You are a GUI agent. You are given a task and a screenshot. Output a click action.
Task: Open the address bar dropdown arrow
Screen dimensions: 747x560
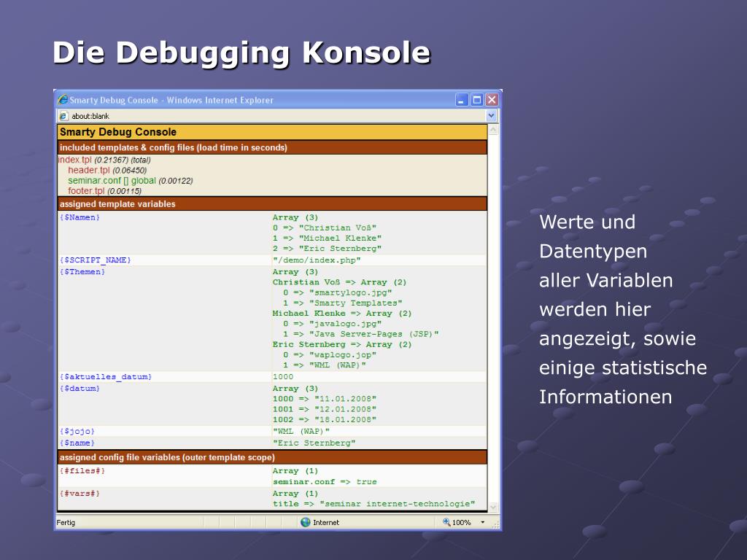491,116
